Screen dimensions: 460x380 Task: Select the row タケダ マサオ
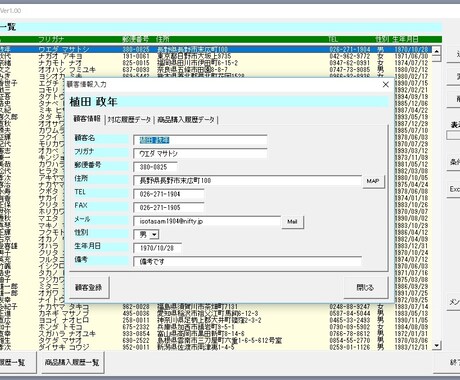(x=216, y=340)
